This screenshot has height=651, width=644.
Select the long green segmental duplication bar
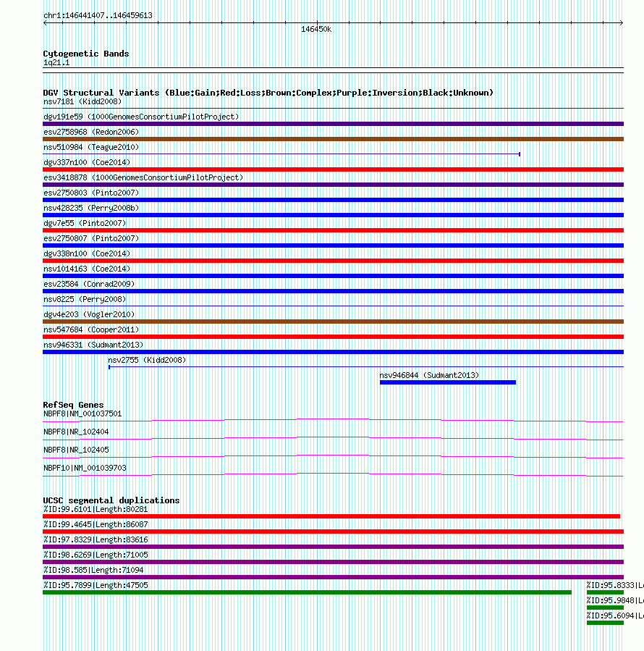pyautogui.click(x=307, y=592)
